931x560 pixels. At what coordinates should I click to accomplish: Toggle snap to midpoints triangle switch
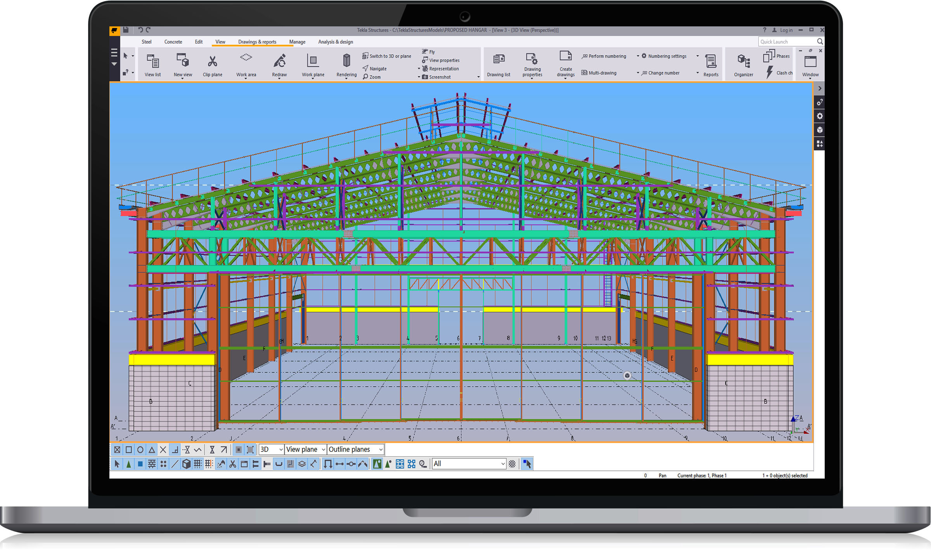pyautogui.click(x=152, y=449)
